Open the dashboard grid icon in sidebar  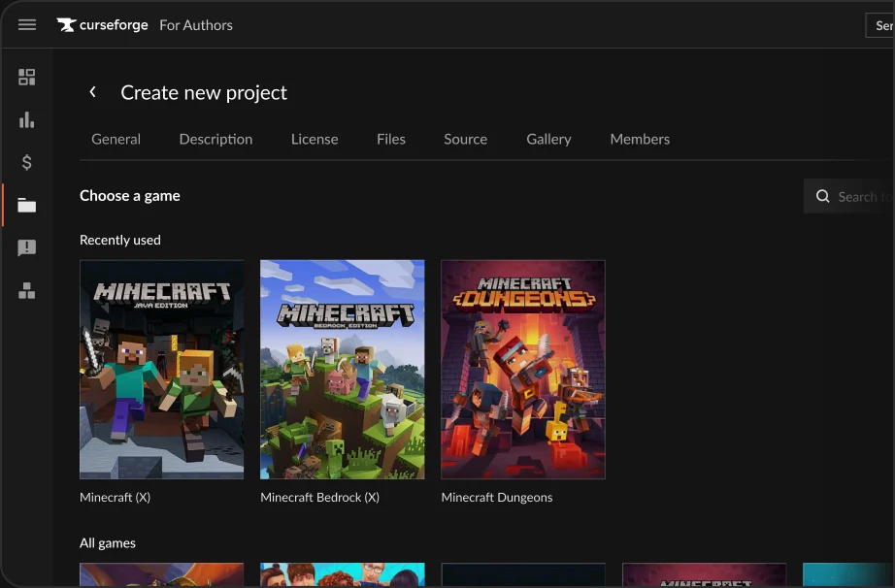tap(27, 77)
